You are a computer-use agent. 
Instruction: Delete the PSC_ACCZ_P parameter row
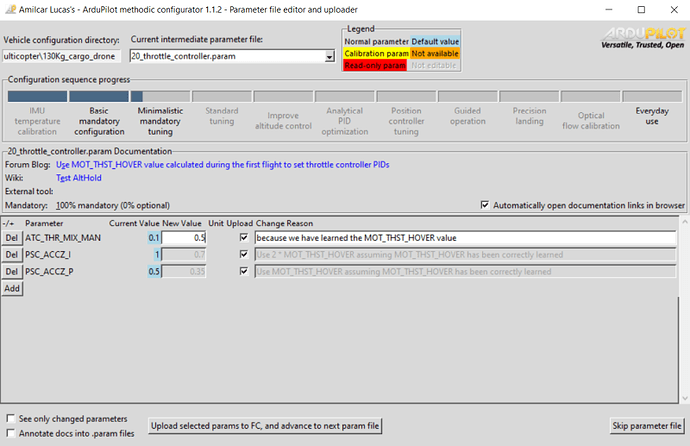click(12, 271)
